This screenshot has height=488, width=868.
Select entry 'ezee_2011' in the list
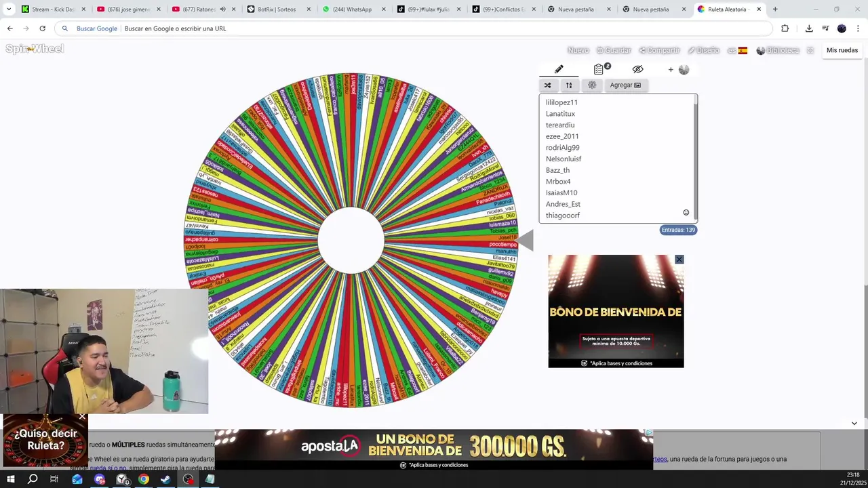point(562,136)
